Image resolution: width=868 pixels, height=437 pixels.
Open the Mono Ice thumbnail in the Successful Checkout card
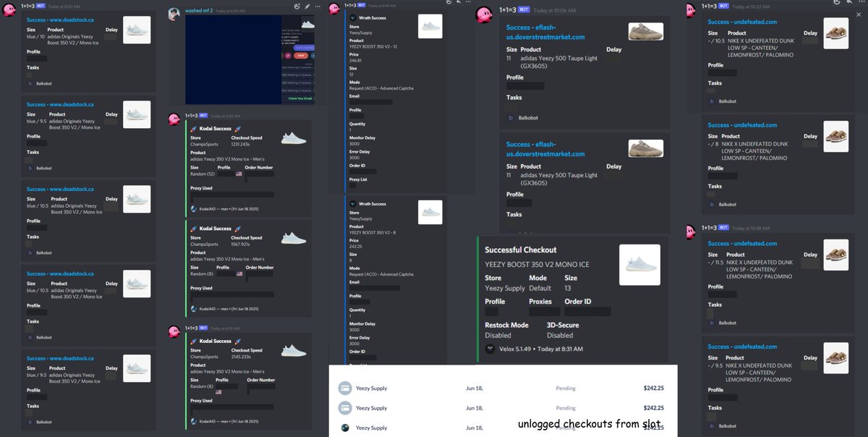pos(639,264)
